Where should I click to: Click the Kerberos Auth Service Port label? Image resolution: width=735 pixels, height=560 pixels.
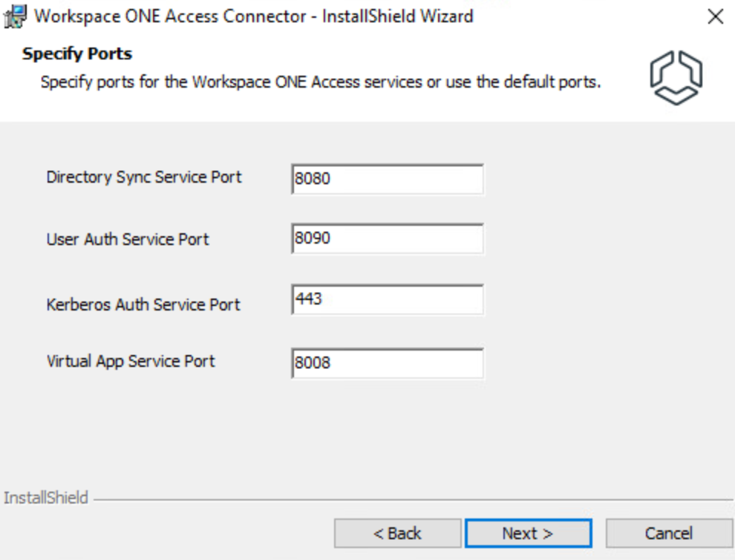[143, 305]
